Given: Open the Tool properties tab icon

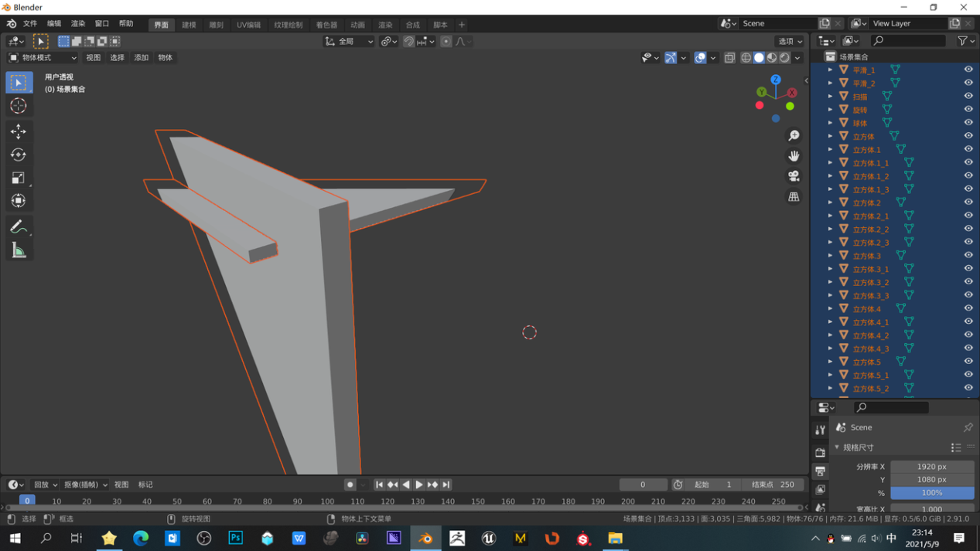Looking at the screenshot, I should pos(820,430).
